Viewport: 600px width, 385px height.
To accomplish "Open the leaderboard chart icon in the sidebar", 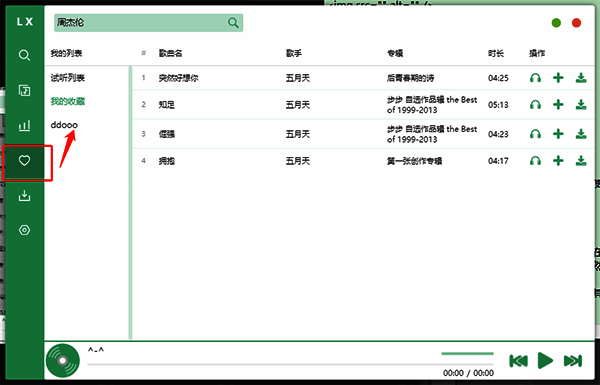I will click(x=24, y=125).
